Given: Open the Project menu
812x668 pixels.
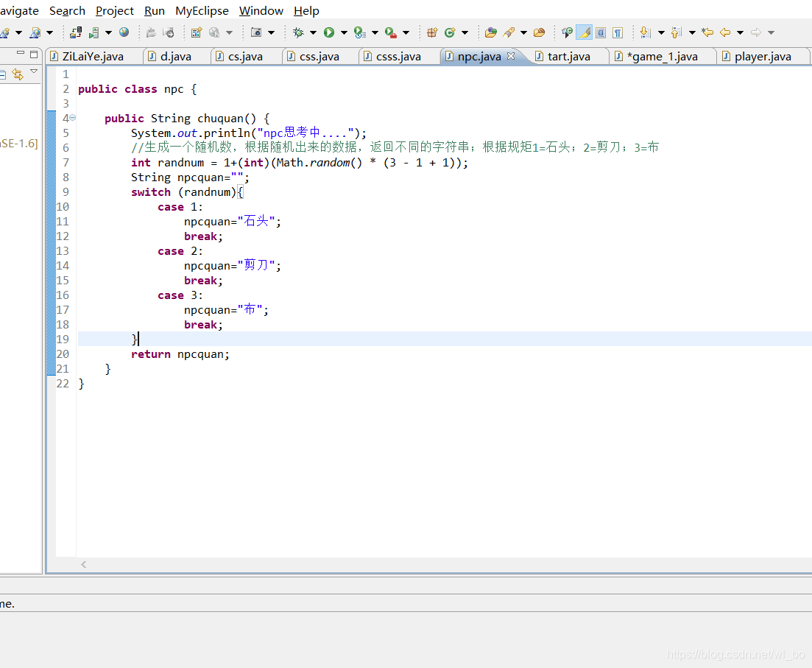Looking at the screenshot, I should [114, 11].
